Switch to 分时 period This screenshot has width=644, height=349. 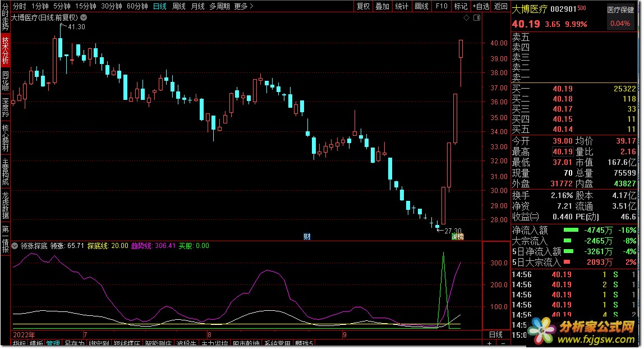(x=19, y=6)
